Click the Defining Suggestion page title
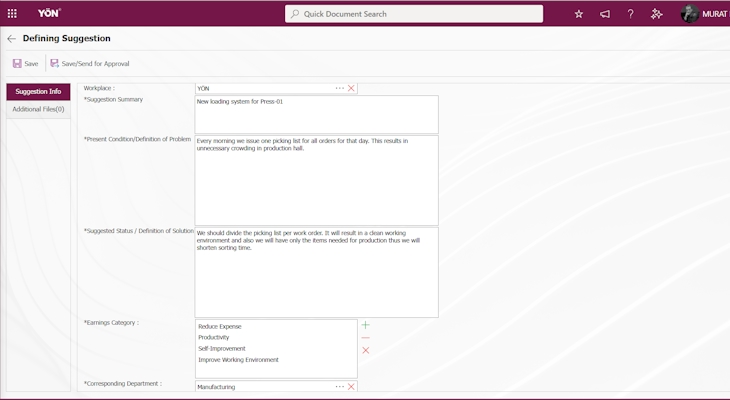This screenshot has width=730, height=400. point(67,38)
